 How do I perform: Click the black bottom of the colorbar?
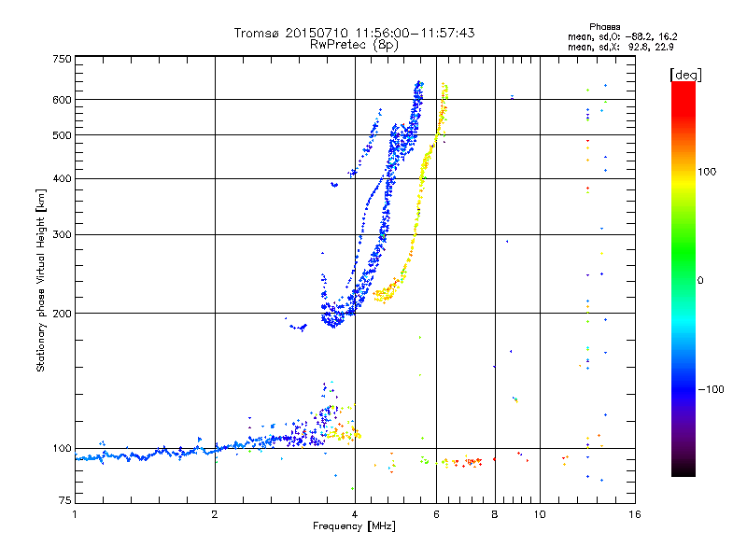684,469
